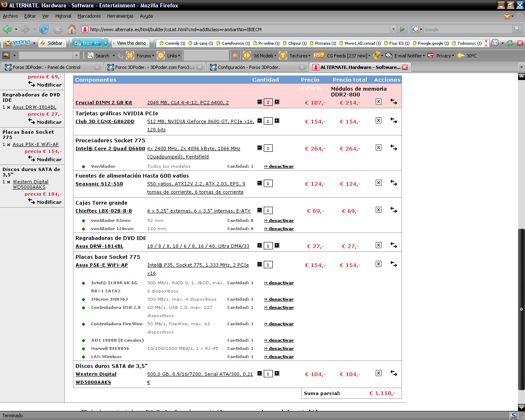Viewport: 525px width, 420px height.
Task: Swap the Chieftec LBX-02B-B-B case using arrows icon
Action: point(394,210)
